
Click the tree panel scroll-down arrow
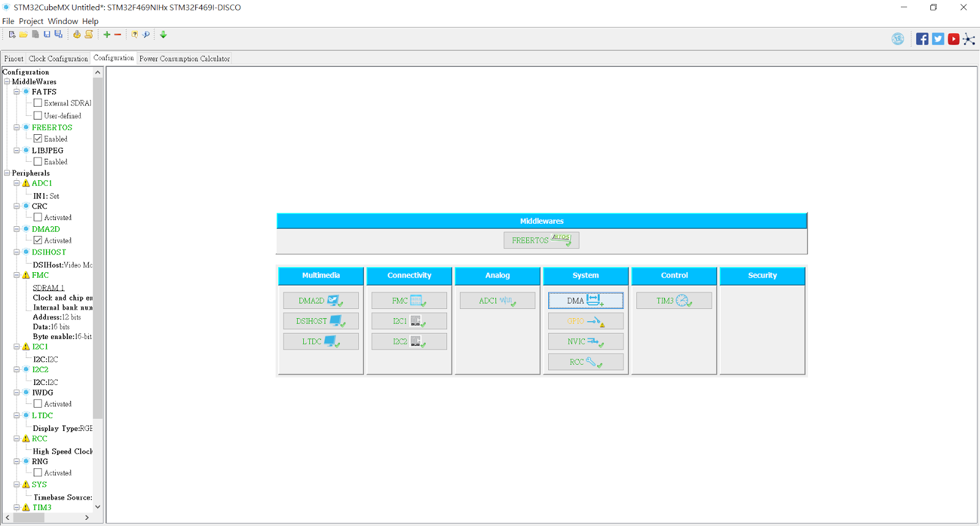coord(97,507)
